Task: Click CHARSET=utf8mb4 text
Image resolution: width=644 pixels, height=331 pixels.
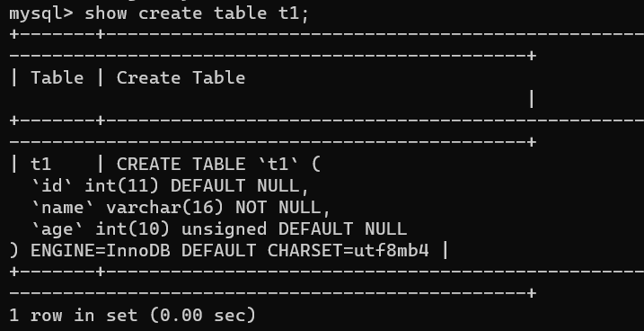Action: (x=348, y=250)
